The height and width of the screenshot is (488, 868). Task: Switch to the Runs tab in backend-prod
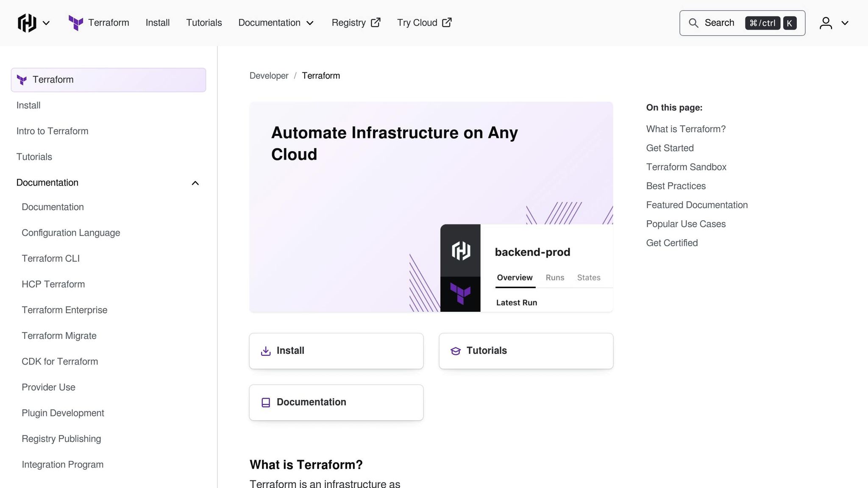pyautogui.click(x=554, y=277)
